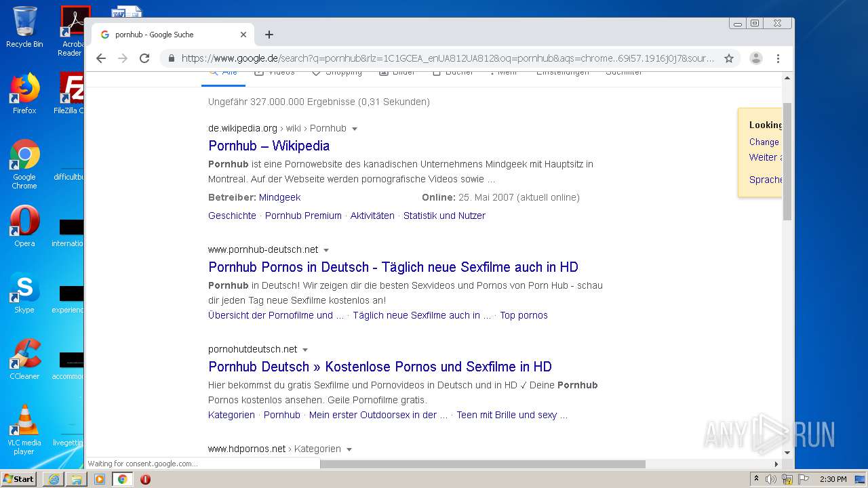Switch to the Bilder search tab

click(397, 73)
